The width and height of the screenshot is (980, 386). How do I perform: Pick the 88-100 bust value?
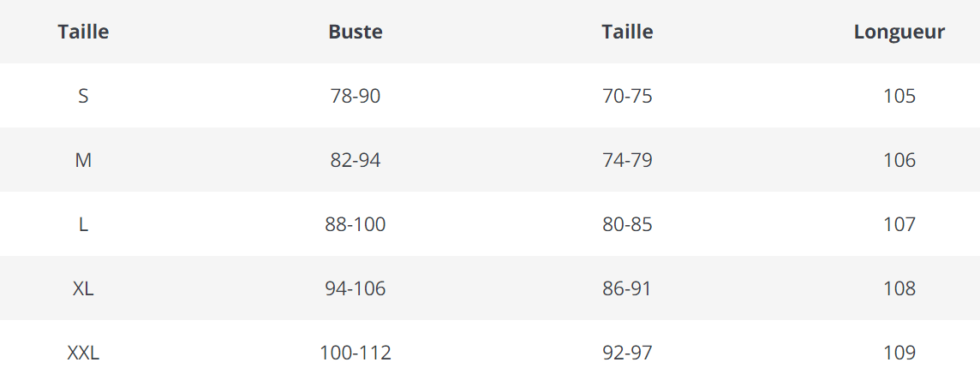(x=356, y=224)
